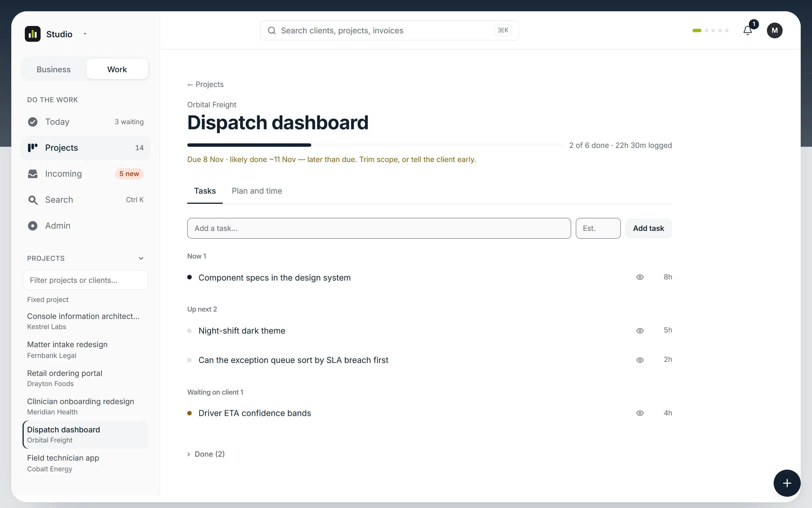Open Clinician onboarding redesign project
The height and width of the screenshot is (508, 812).
click(x=85, y=406)
